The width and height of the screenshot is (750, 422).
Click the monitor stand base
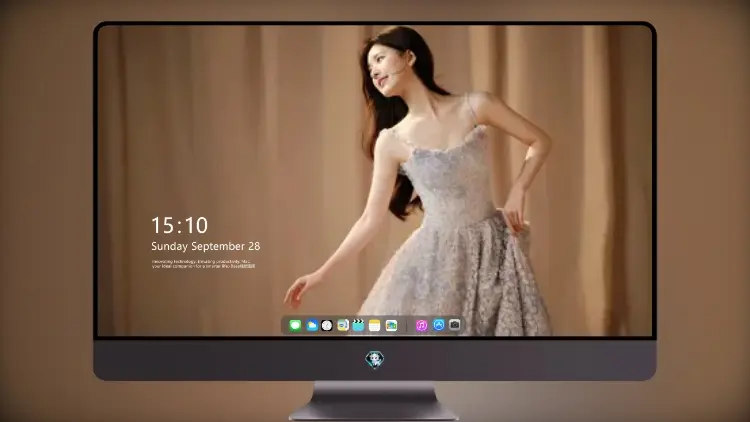(374, 402)
